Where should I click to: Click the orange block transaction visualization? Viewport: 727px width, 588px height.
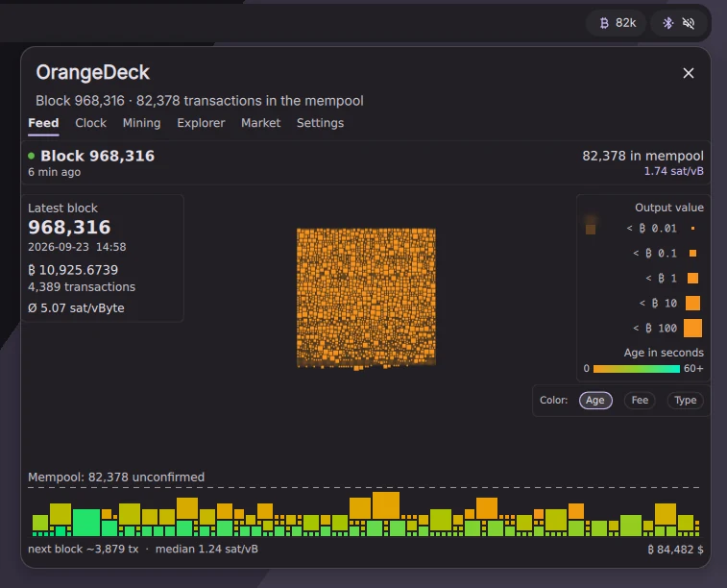coord(366,299)
